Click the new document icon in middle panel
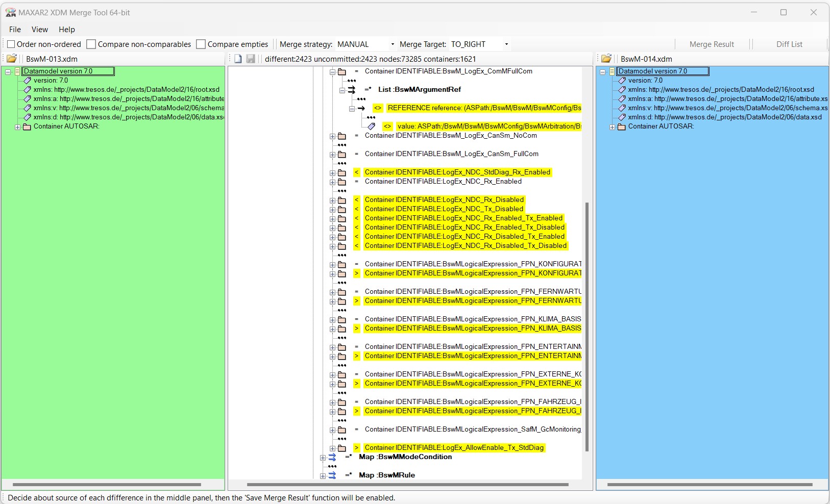This screenshot has height=504, width=830. (238, 59)
